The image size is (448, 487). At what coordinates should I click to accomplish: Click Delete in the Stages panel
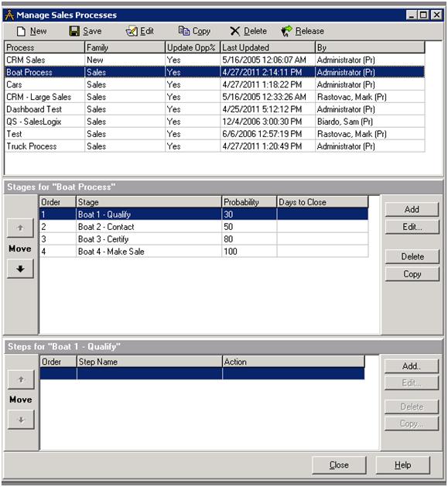coord(412,256)
